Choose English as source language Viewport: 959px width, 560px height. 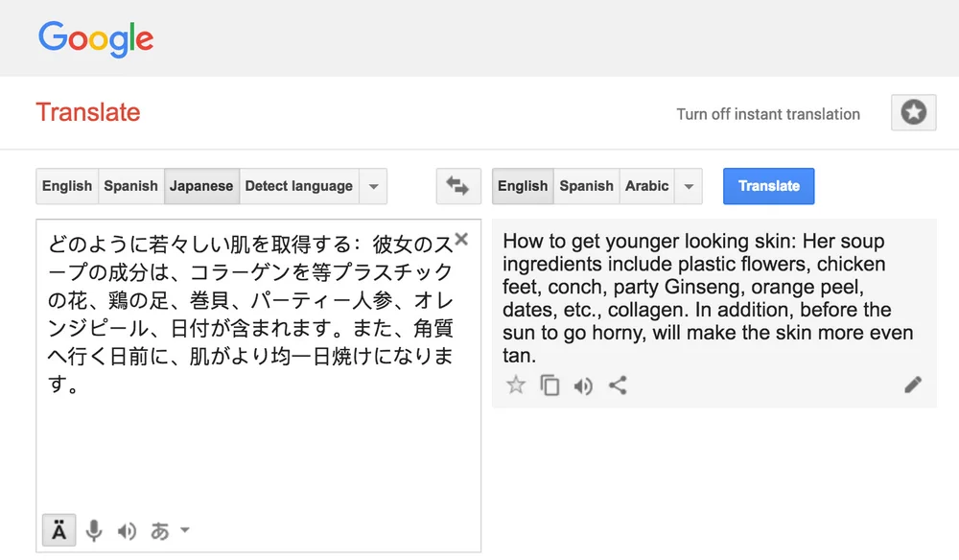click(x=67, y=186)
